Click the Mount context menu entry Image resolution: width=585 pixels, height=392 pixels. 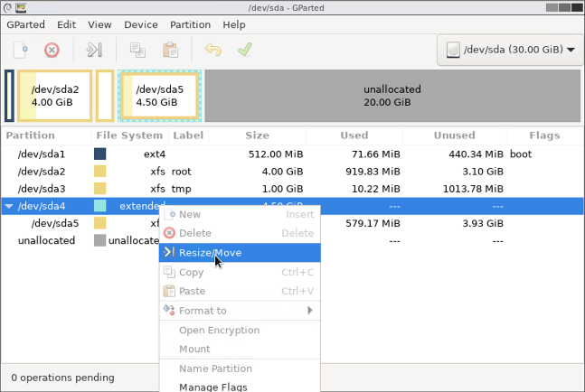pyautogui.click(x=240, y=349)
